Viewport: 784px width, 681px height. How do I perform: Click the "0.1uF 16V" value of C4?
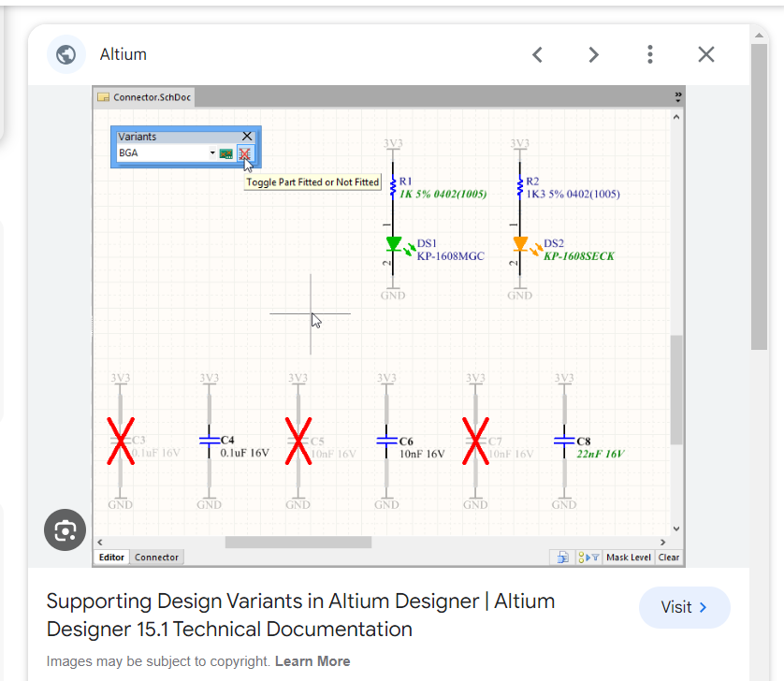(244, 453)
